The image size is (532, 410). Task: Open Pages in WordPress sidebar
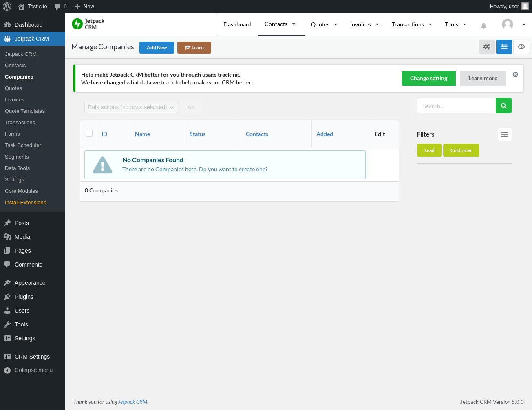click(33, 251)
